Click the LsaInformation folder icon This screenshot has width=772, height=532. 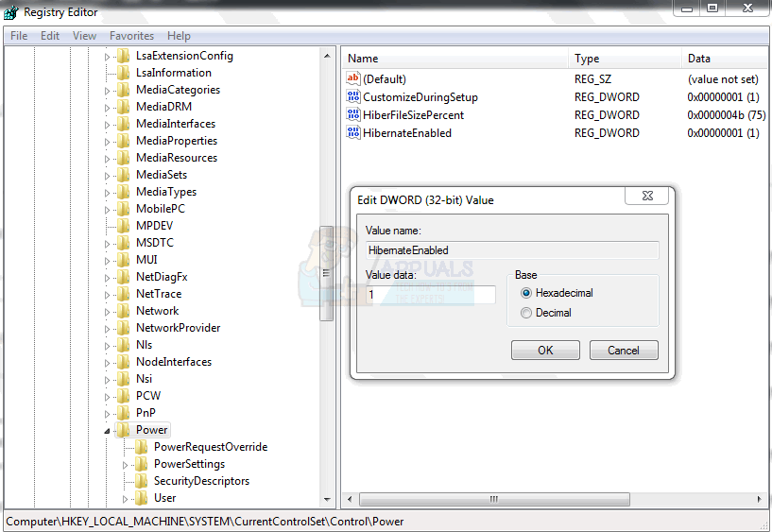click(x=123, y=73)
